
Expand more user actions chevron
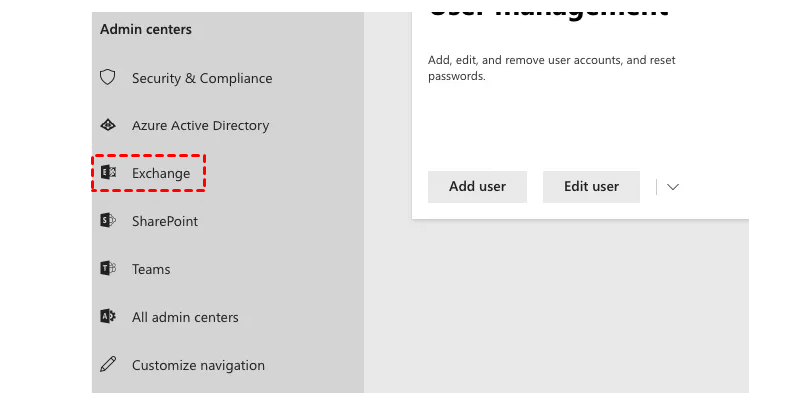[x=673, y=187]
